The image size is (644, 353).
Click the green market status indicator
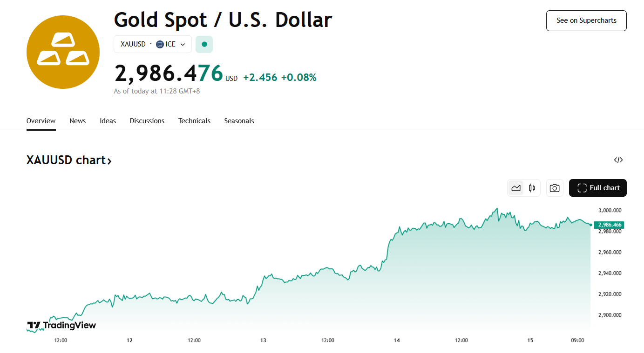204,44
